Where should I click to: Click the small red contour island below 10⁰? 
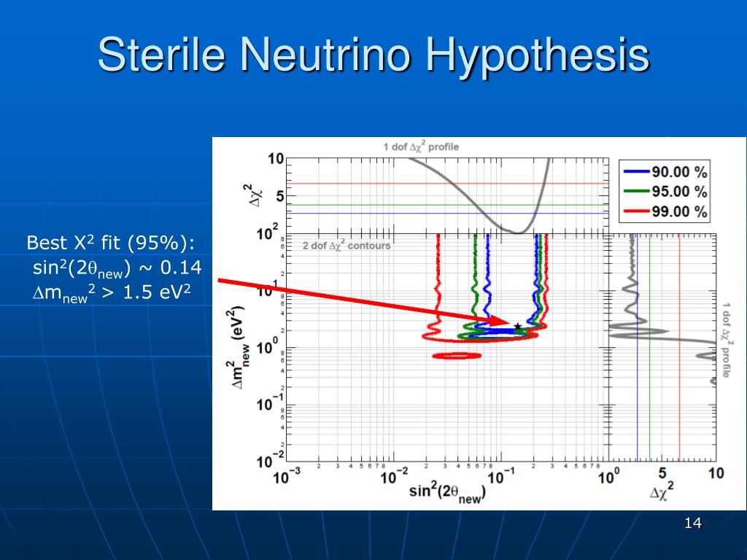tap(457, 355)
